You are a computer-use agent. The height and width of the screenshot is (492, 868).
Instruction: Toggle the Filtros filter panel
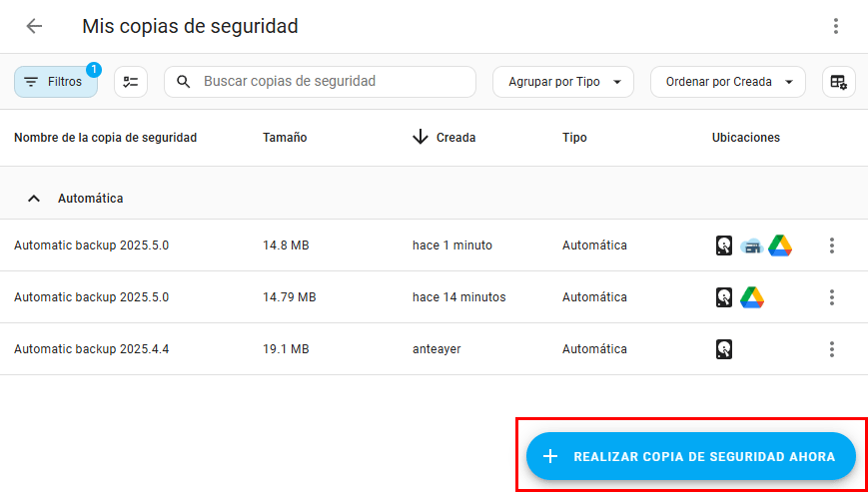point(56,82)
